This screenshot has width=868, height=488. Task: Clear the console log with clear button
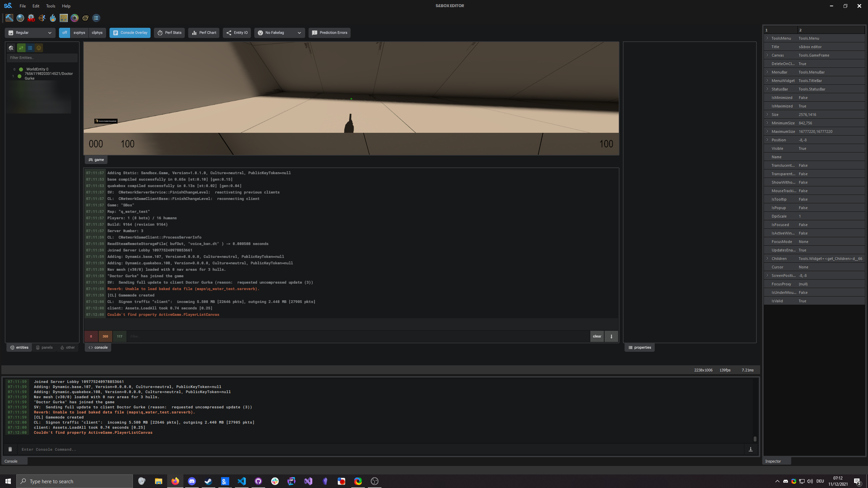click(597, 337)
